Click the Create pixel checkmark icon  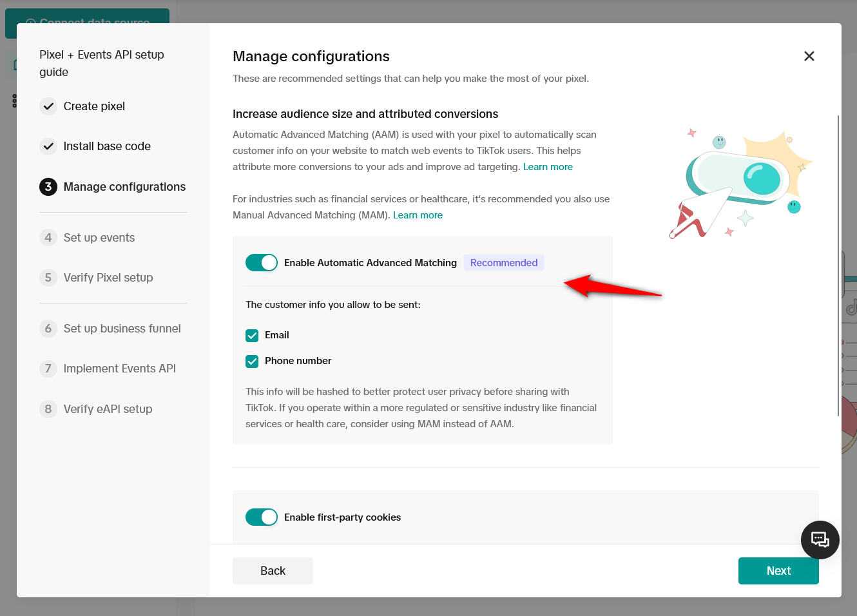[48, 106]
